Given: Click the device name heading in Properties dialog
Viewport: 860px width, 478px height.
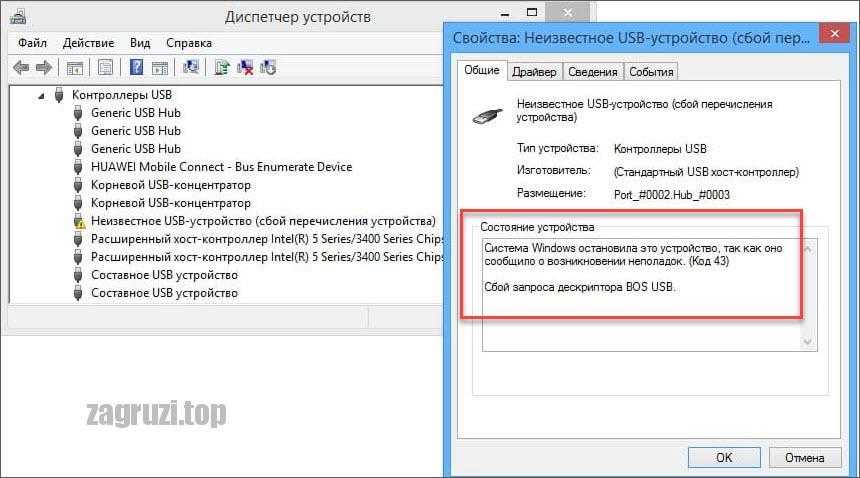Looking at the screenshot, I should [x=644, y=110].
